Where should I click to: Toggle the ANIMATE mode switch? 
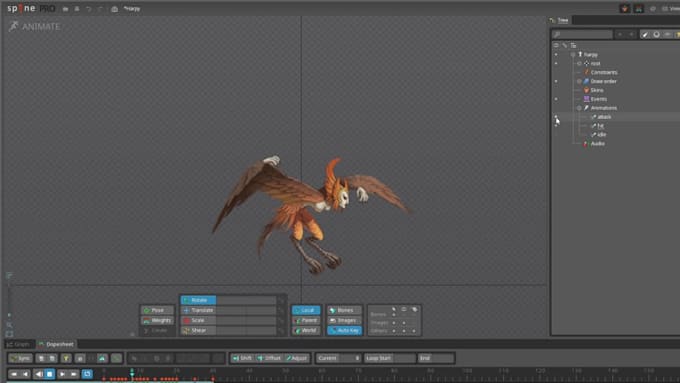35,26
